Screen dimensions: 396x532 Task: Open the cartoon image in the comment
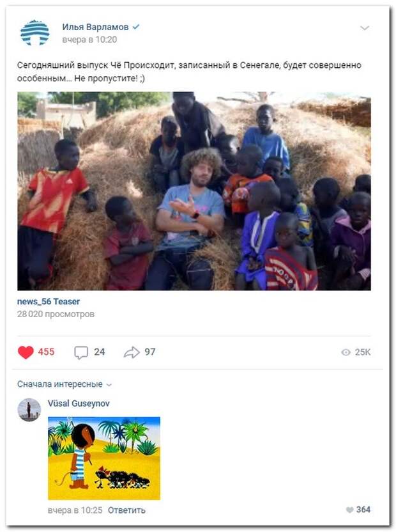(104, 458)
